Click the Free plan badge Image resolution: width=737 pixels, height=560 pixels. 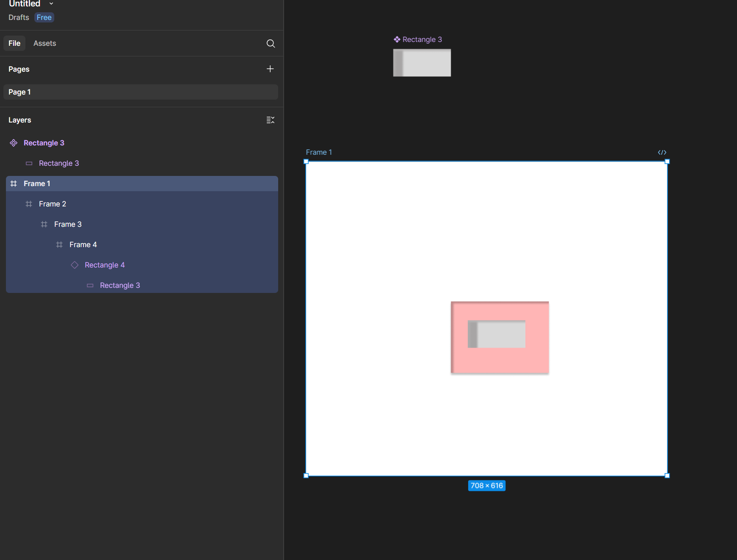(x=44, y=17)
